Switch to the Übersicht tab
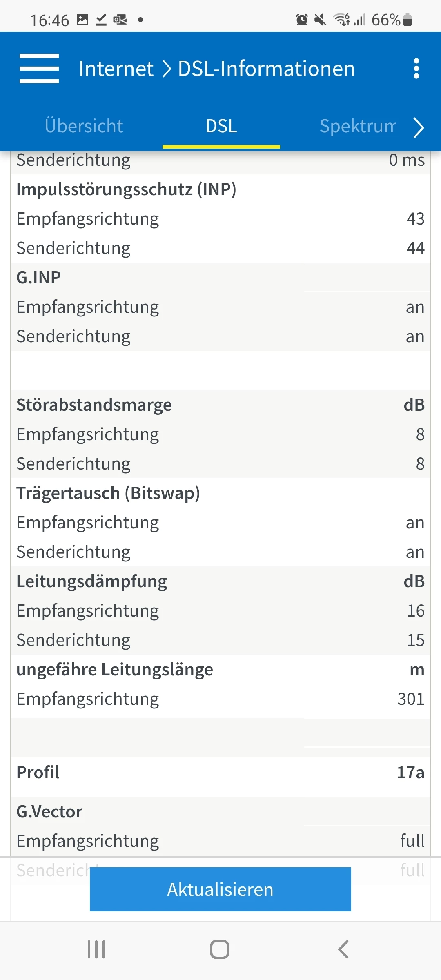Image resolution: width=441 pixels, height=980 pixels. [84, 126]
